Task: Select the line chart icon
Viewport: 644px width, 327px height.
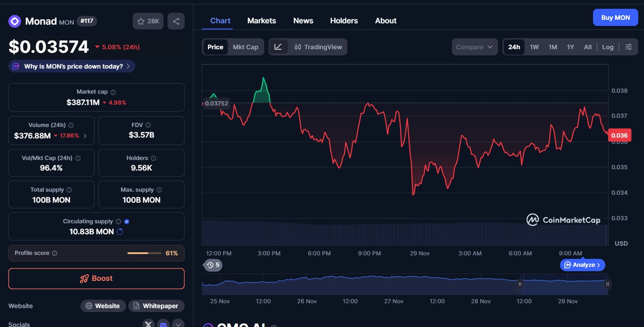Action: pyautogui.click(x=278, y=47)
